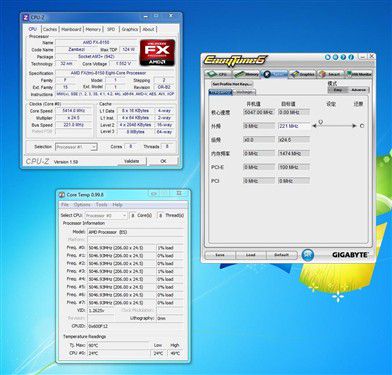
Task: Click the AMD FX-8150 name field in CPU-Z
Action: [96, 42]
